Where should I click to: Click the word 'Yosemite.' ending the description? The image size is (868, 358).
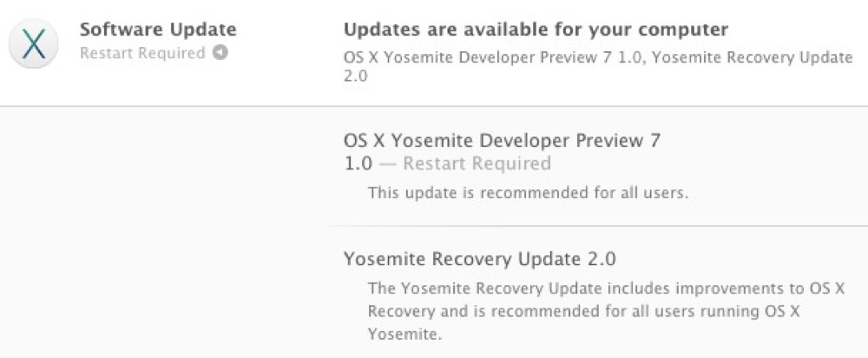click(x=404, y=335)
